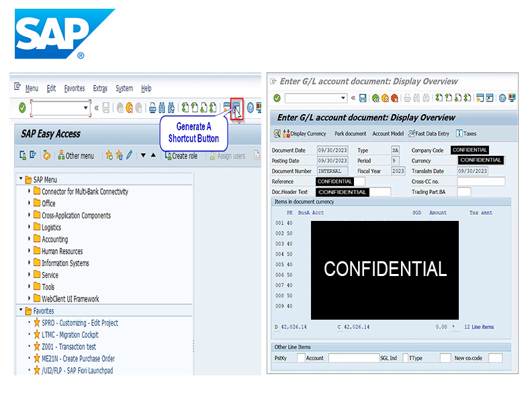Go to first page icon in Easy Access
Image resolution: width=532 pixels, height=411 pixels.
tap(185, 108)
